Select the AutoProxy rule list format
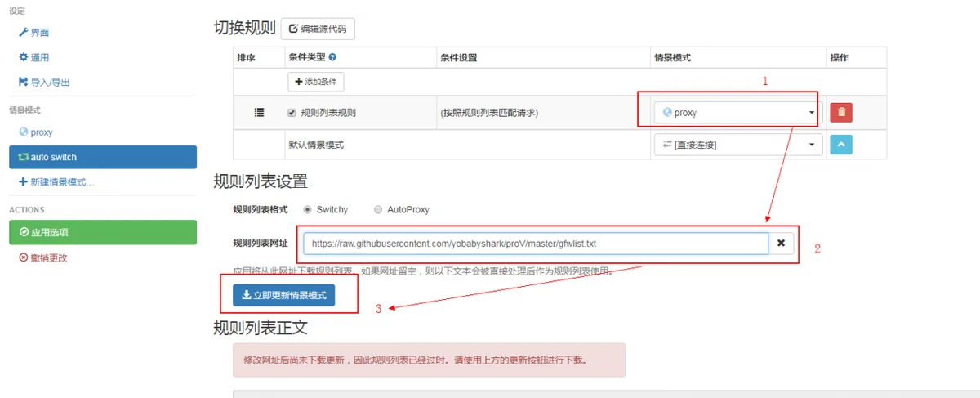This screenshot has height=398, width=980. tap(378, 210)
